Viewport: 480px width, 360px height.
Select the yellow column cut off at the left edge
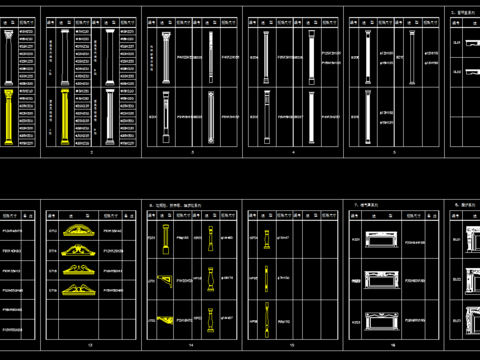pos(9,117)
